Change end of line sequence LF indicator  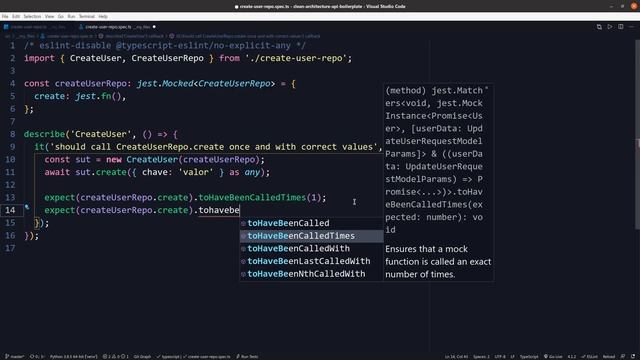click(x=512, y=357)
